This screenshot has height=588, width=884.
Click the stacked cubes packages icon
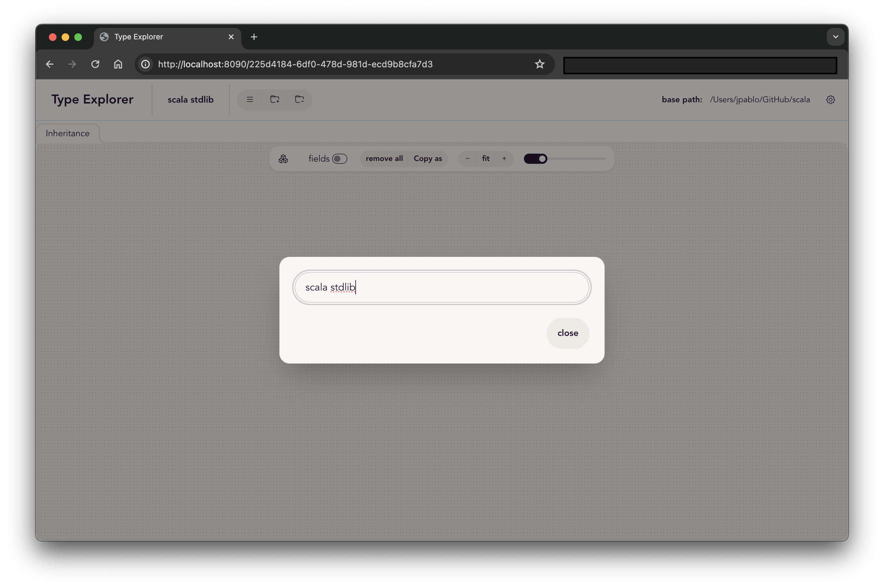[x=283, y=159]
